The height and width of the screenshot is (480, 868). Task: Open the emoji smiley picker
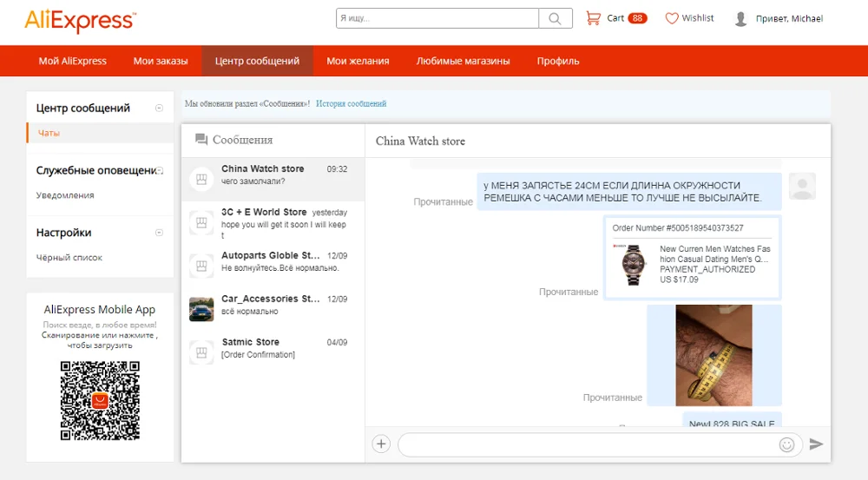[786, 444]
